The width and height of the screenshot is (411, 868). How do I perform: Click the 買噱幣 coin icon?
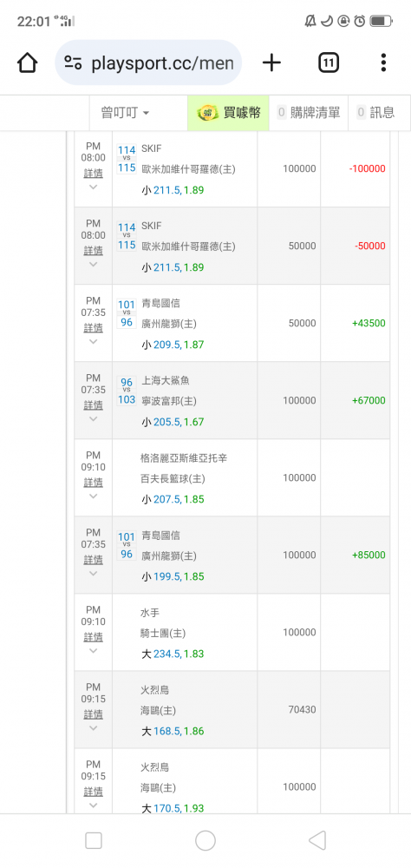point(208,113)
